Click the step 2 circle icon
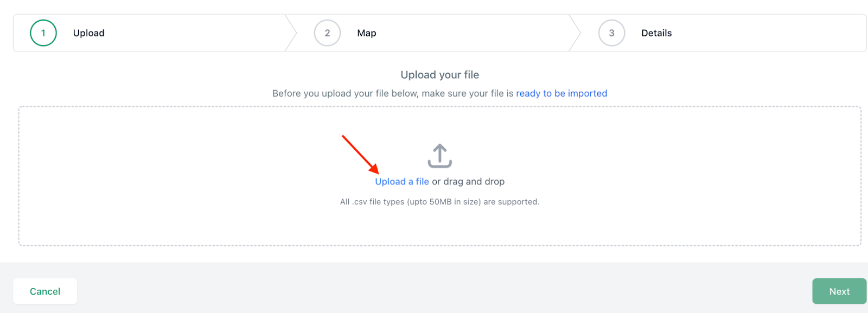Image resolution: width=868 pixels, height=313 pixels. (x=327, y=33)
